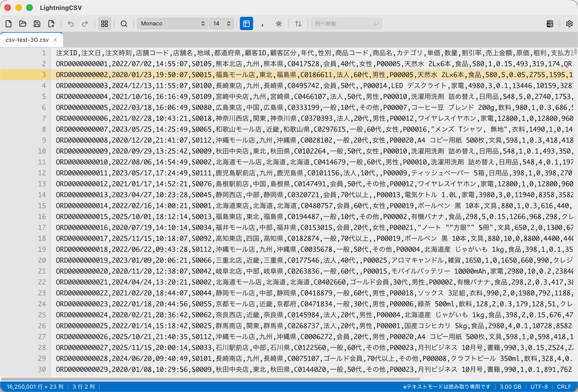Click the 3 行 2 列 cursor position status

[84, 387]
